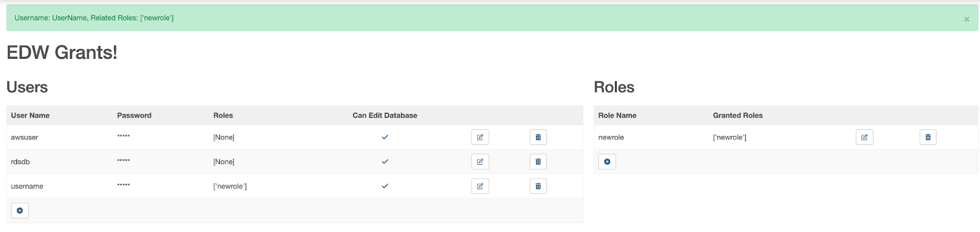Click the [None] roles cell for awsuser
Screen dimensions: 980x232
(x=224, y=137)
